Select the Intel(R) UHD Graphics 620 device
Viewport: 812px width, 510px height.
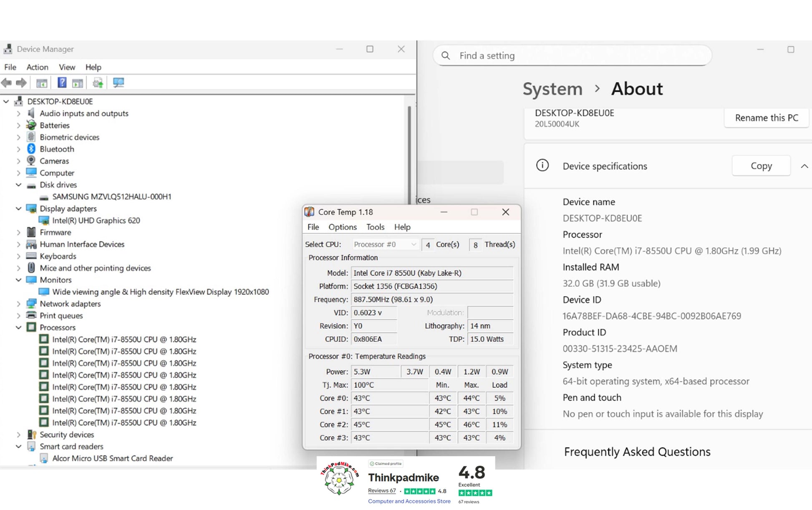coord(96,220)
